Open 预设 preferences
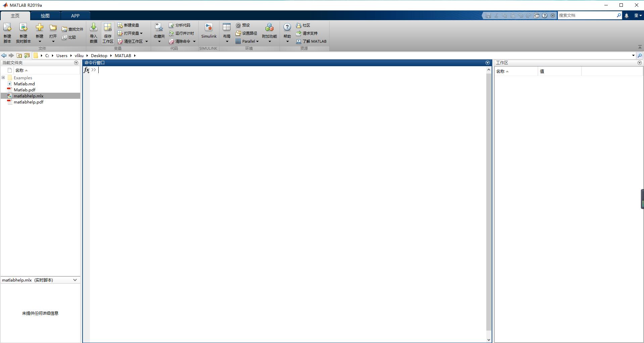The image size is (644, 343). click(x=243, y=25)
